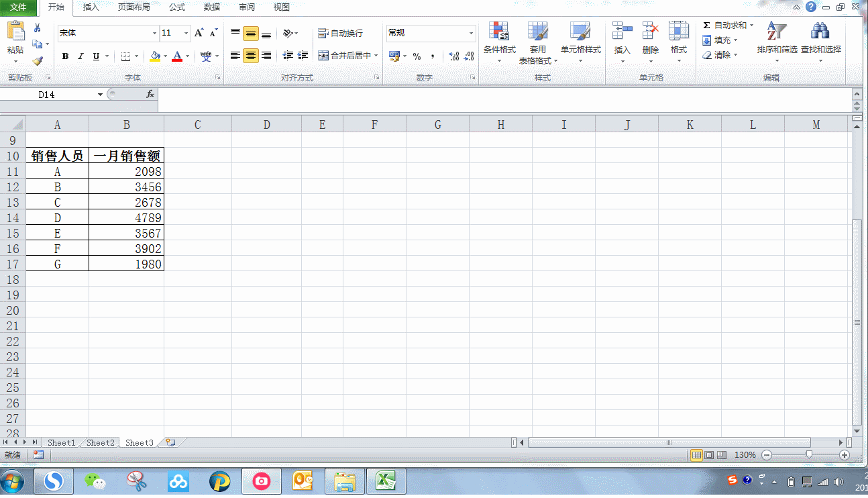Image resolution: width=868 pixels, height=498 pixels.
Task: Toggle Italic formatting
Action: (x=80, y=56)
